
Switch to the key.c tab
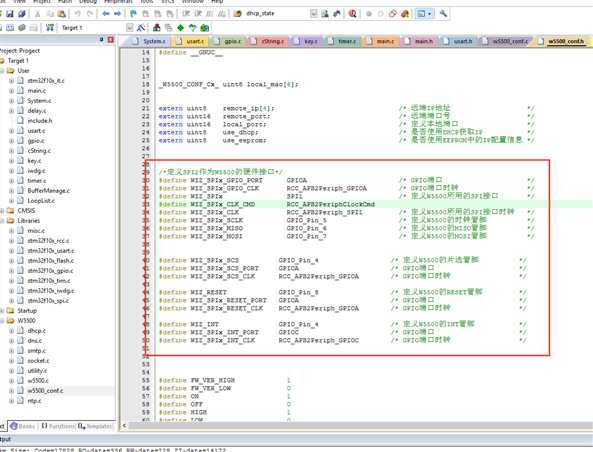pyautogui.click(x=307, y=41)
